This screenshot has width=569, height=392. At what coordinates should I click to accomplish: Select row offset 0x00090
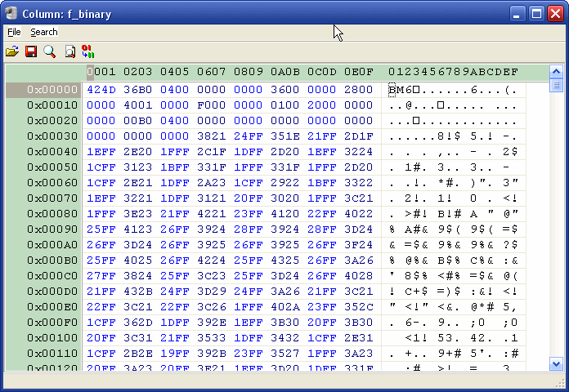click(52, 229)
